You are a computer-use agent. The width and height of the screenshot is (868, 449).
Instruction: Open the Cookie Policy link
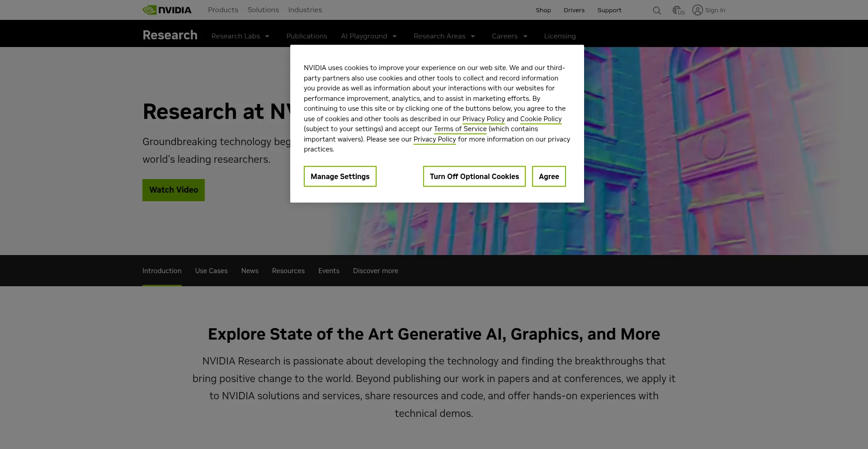tap(541, 119)
